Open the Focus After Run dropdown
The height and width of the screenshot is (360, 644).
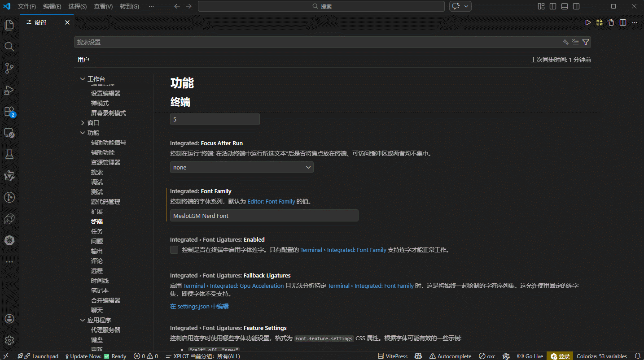pos(241,167)
